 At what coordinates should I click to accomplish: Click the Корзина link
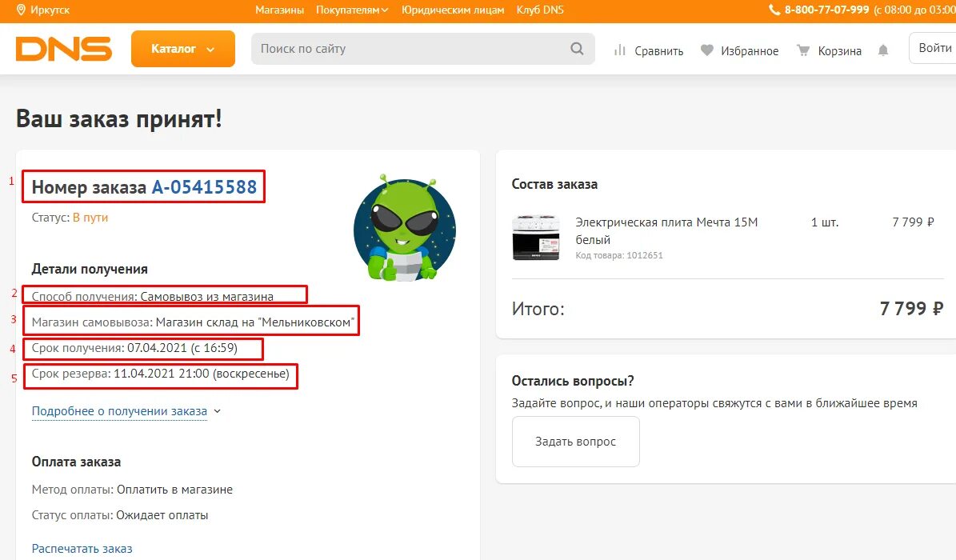[x=839, y=50]
